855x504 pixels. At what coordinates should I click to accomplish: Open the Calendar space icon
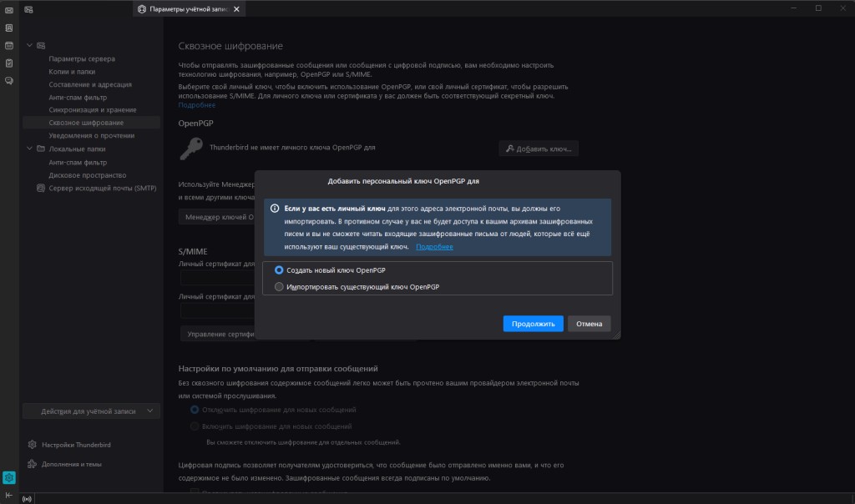[9, 45]
